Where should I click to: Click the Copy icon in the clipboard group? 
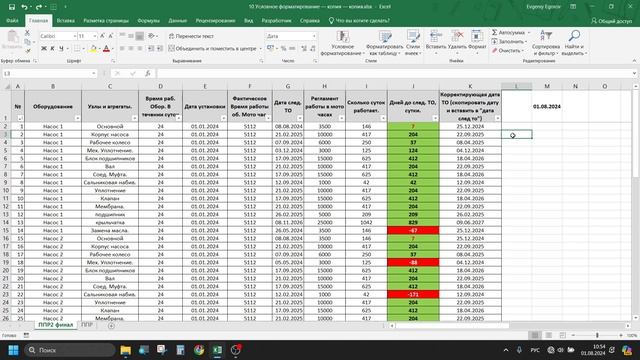27,42
